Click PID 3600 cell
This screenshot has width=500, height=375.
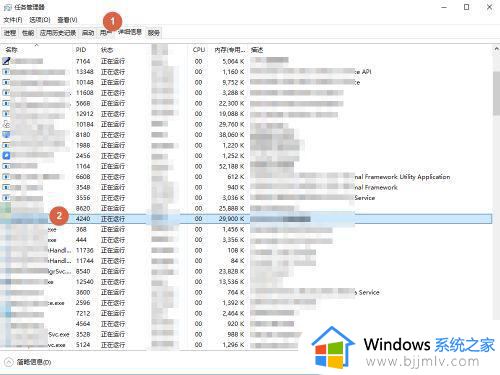pos(83,292)
